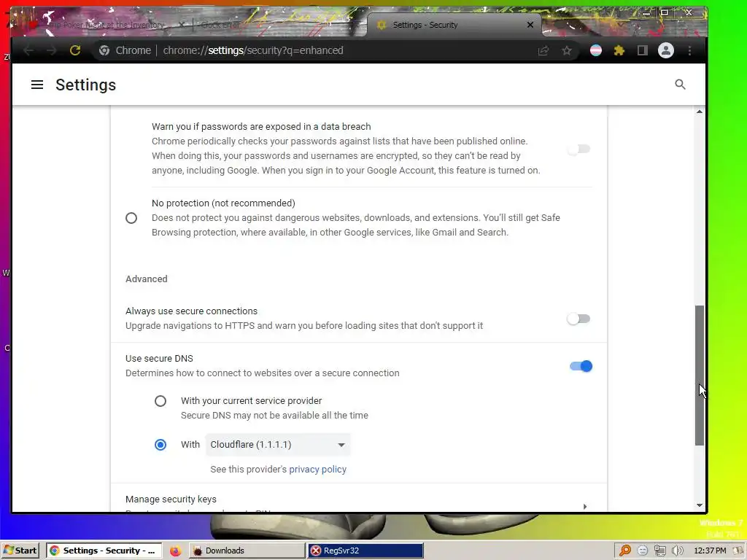Go back using the back arrow

[28, 50]
